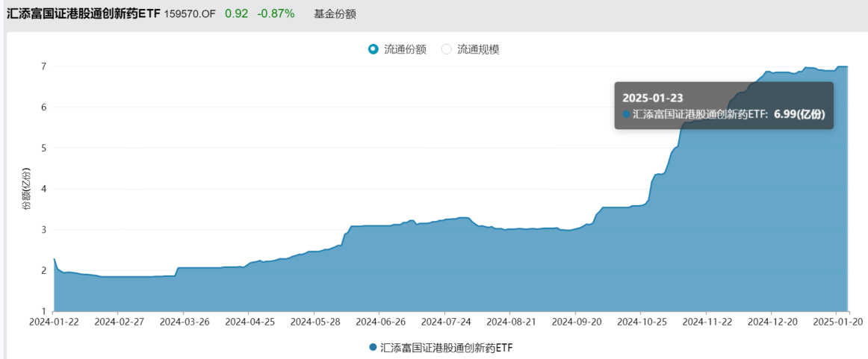Image resolution: width=868 pixels, height=359 pixels.
Task: Select the 流通份额 radio button
Action: 397,49
